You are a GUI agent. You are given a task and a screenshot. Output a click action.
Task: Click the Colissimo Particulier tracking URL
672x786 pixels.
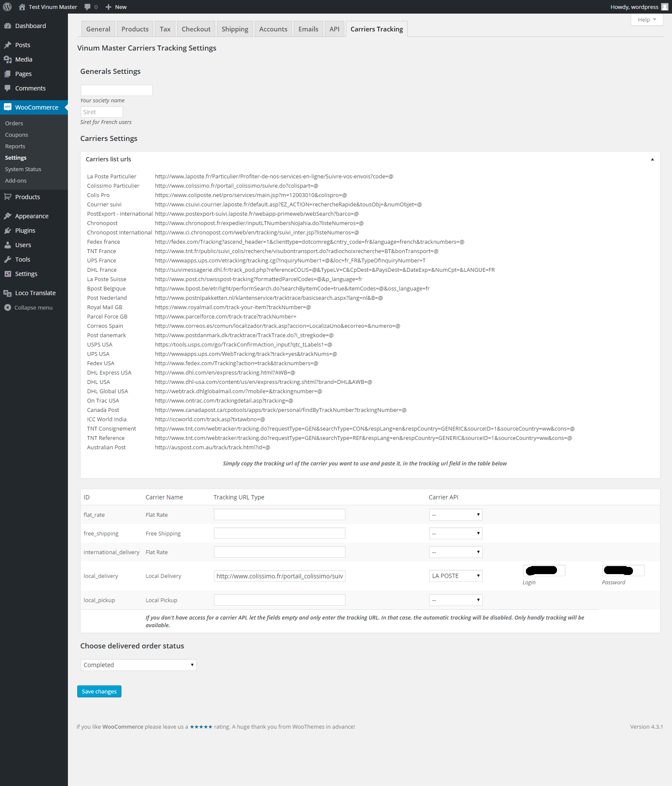236,186
